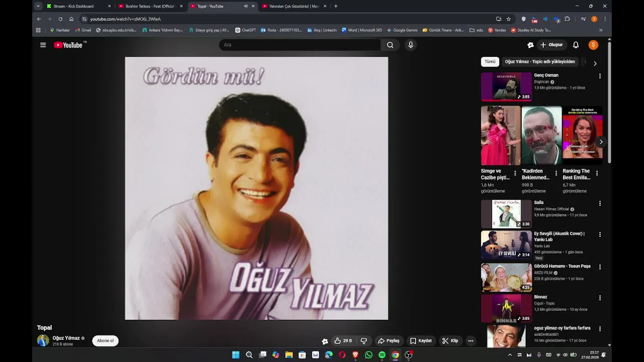Open the Oğuz Yılmaz channel avatar
This screenshot has height=362, width=644.
coord(43,340)
